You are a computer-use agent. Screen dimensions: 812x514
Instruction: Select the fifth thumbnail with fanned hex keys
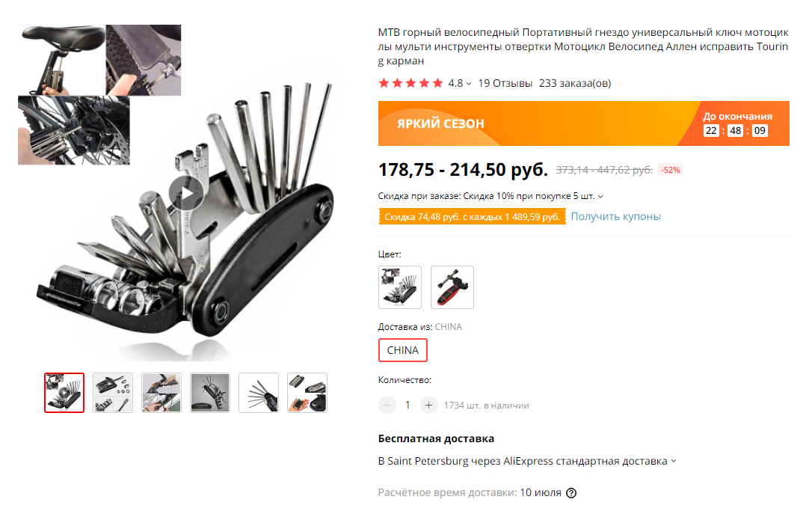click(x=259, y=393)
